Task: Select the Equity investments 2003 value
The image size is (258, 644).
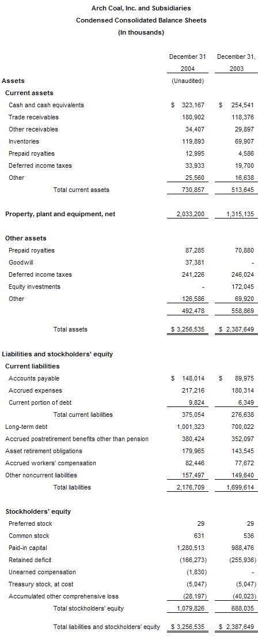Action: coord(243,287)
